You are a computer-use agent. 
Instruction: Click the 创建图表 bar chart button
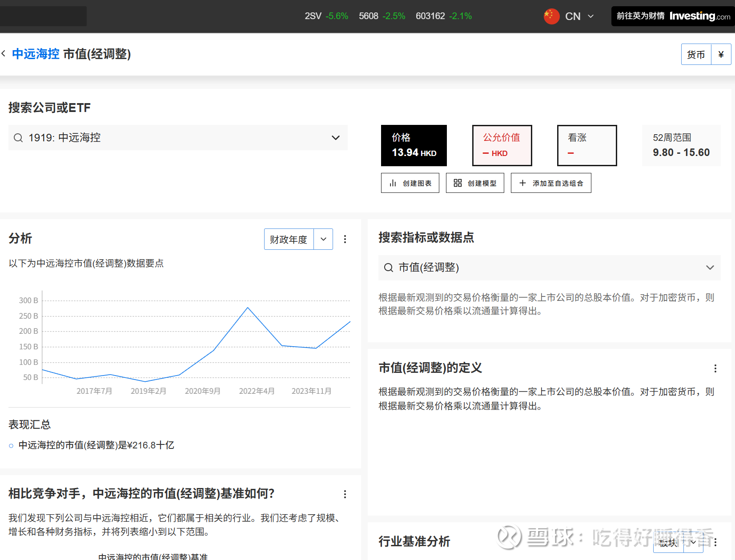tap(410, 183)
